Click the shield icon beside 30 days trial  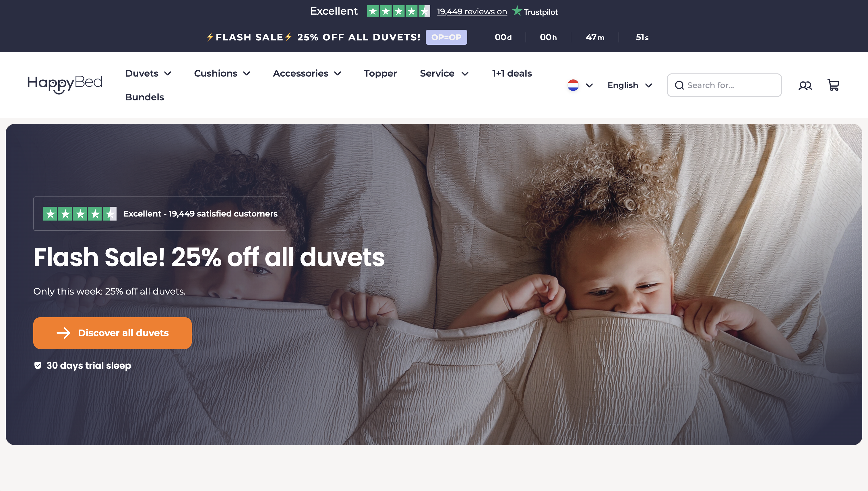38,366
